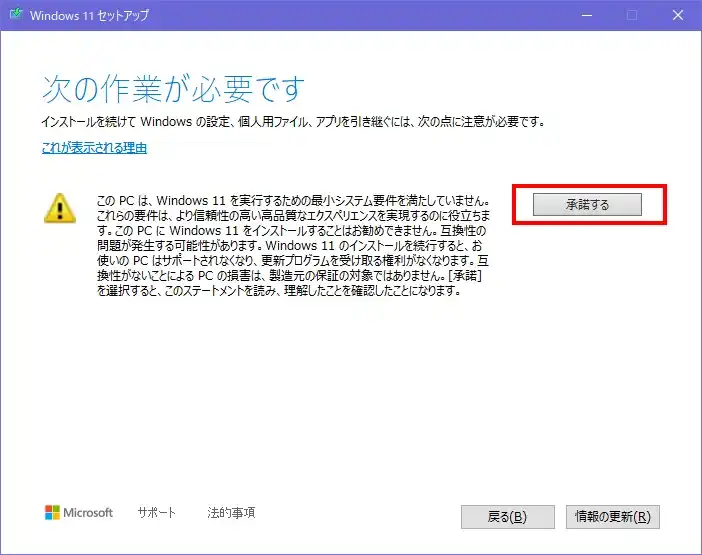Open the これが表示される理由 link
The image size is (702, 555).
(94, 148)
